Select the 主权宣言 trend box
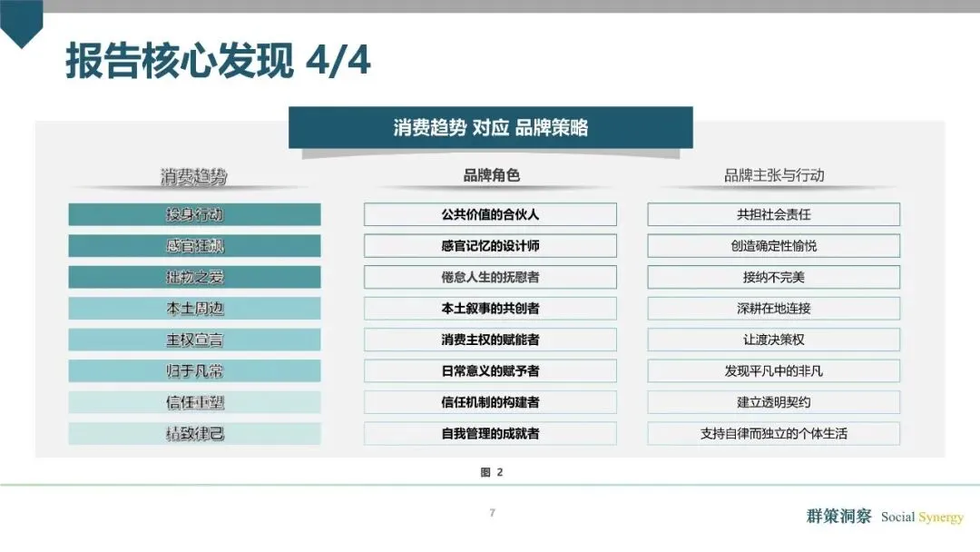980x552 pixels. coord(195,340)
